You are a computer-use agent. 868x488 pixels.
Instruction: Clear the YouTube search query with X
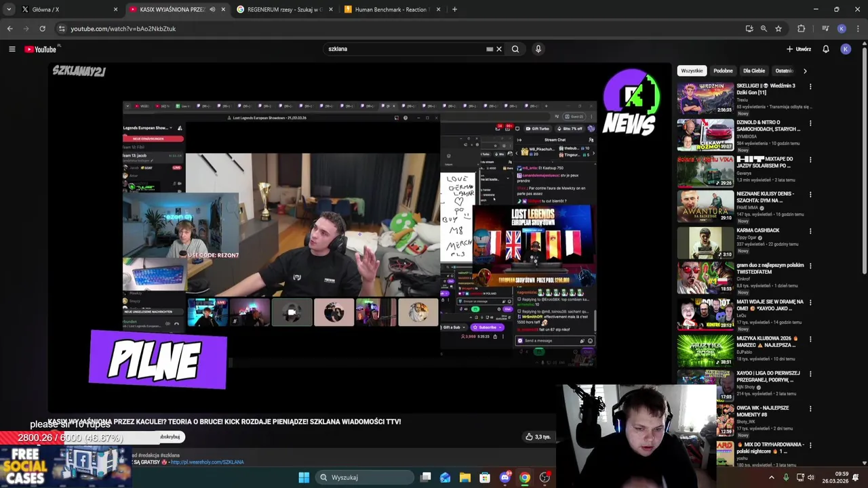click(499, 49)
